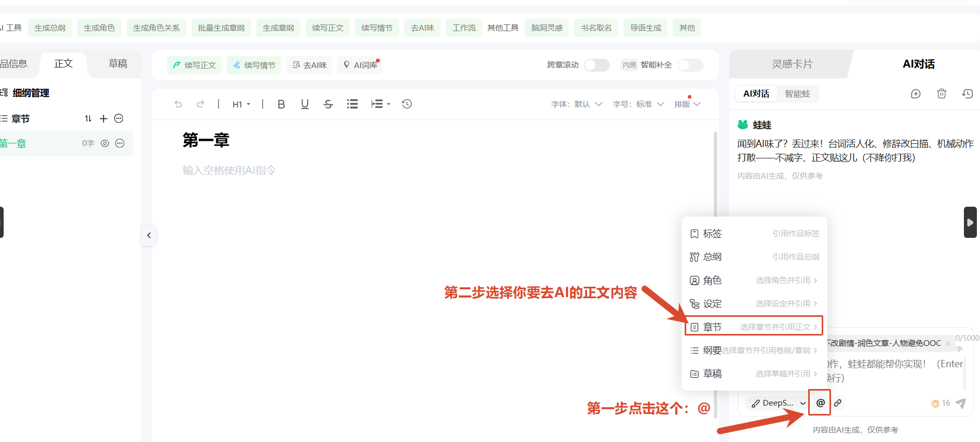This screenshot has width=980, height=442.
Task: Click the 续写正文 editor button
Action: click(x=194, y=65)
